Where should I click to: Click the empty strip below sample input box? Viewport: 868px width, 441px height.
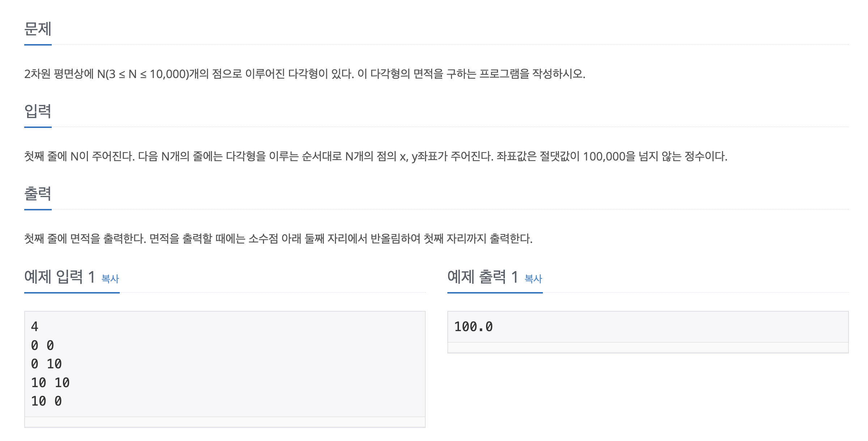pyautogui.click(x=225, y=422)
